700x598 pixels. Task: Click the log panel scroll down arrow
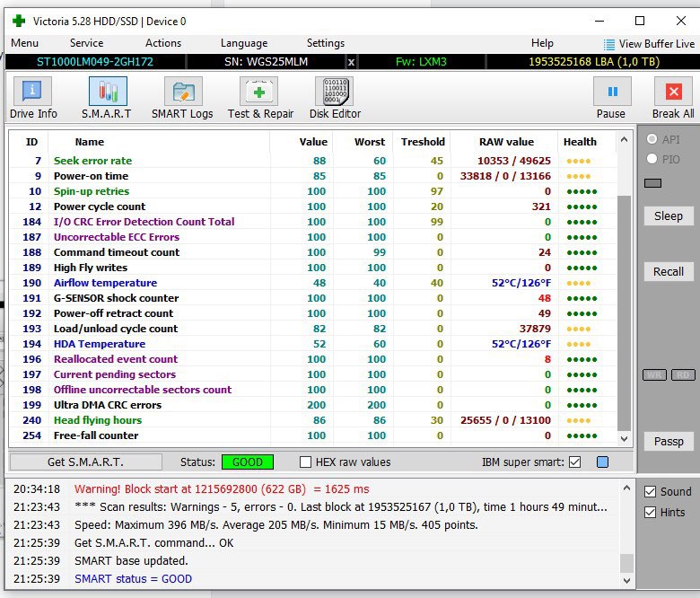click(x=626, y=581)
